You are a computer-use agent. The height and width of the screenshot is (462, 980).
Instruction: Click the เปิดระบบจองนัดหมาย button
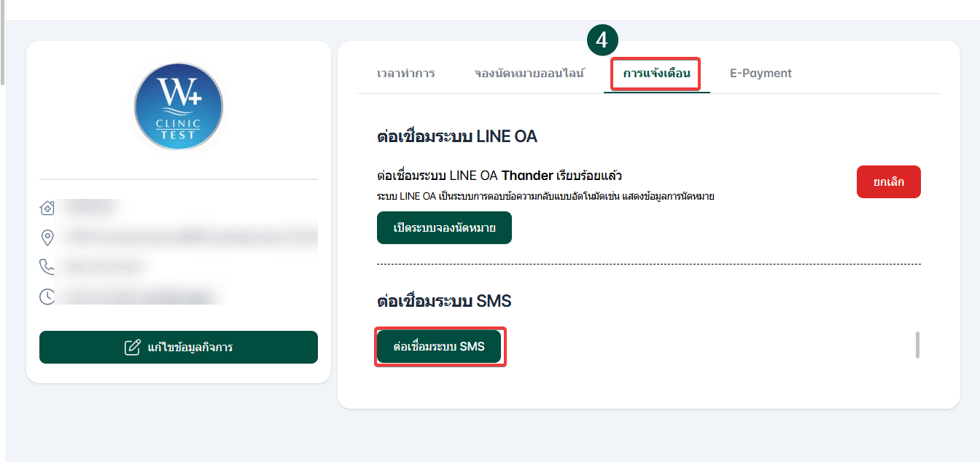pos(444,228)
